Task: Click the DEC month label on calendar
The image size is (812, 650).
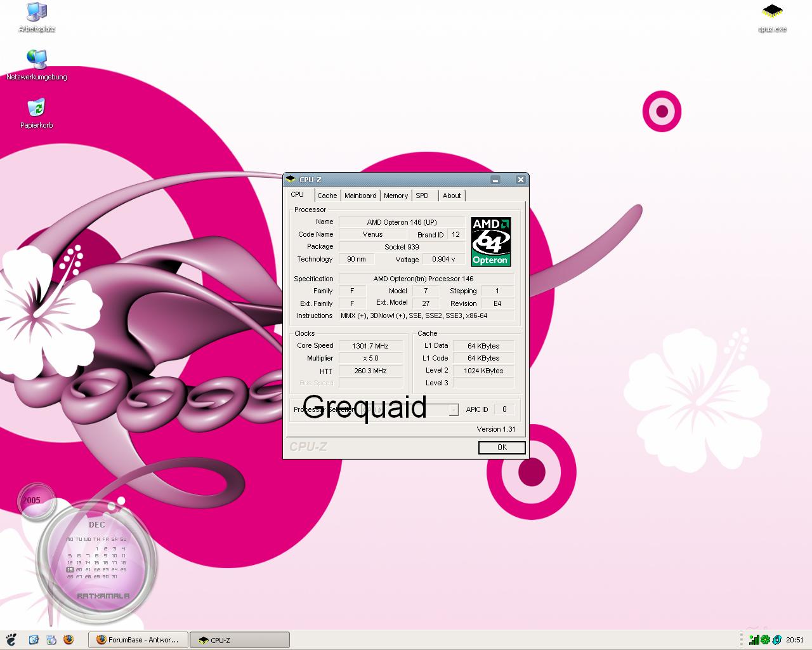Action: 97,525
